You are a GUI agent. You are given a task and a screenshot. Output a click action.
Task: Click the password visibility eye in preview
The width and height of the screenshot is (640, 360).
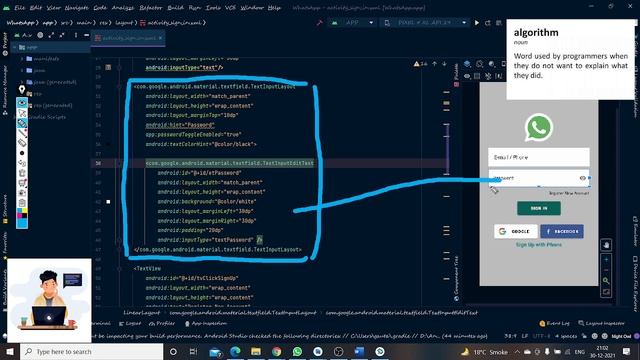point(582,178)
